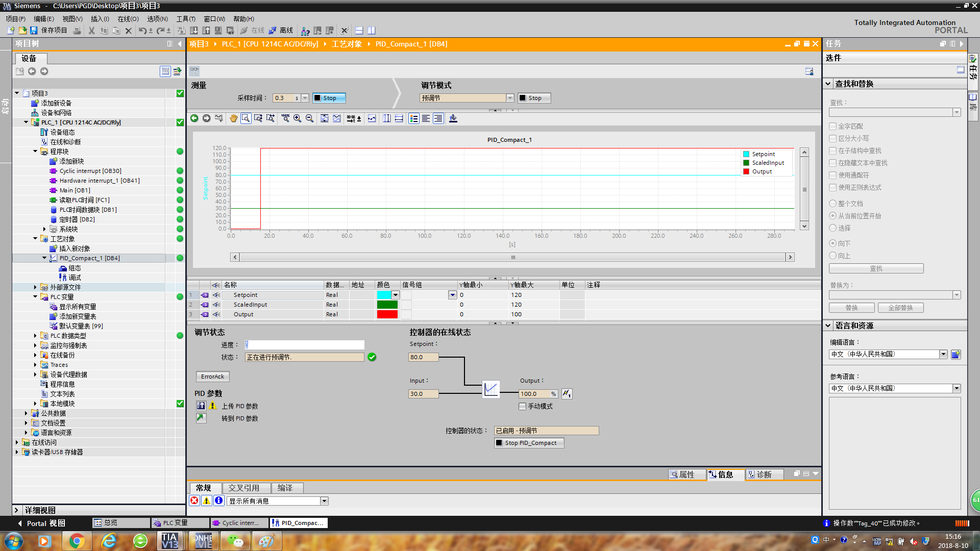Click the Stop PID_Compact button
Image resolution: width=980 pixels, height=551 pixels.
click(x=529, y=443)
